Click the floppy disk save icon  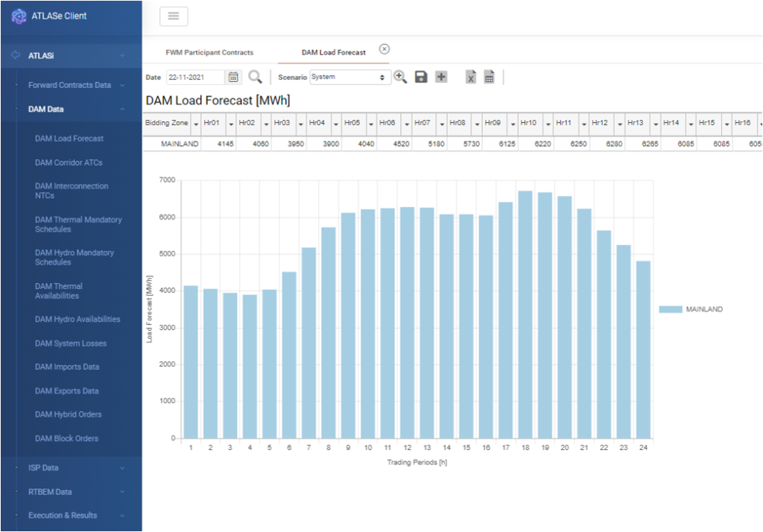[421, 77]
